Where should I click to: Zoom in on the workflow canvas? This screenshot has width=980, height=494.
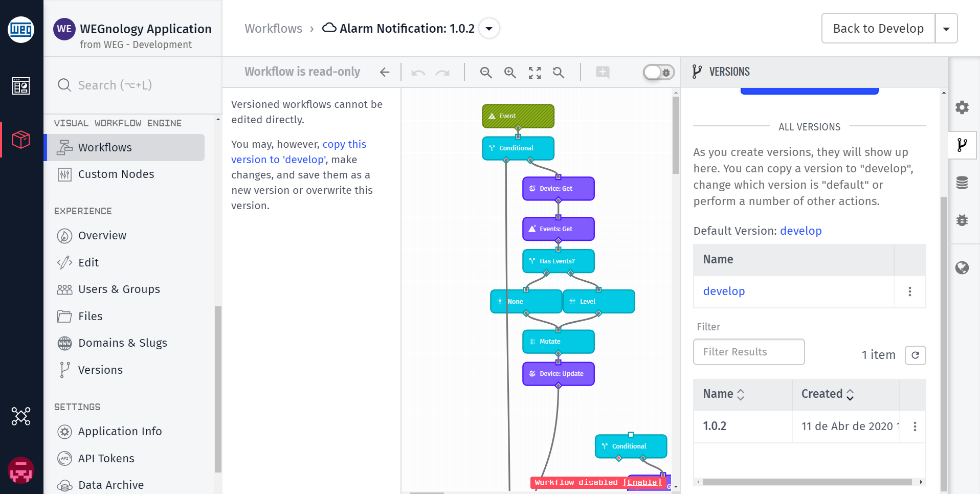510,73
